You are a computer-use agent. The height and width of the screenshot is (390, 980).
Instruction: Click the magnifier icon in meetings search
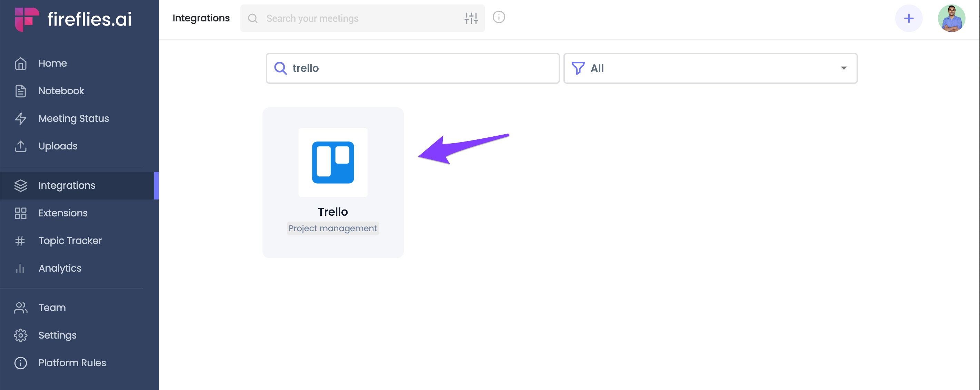[x=253, y=18]
